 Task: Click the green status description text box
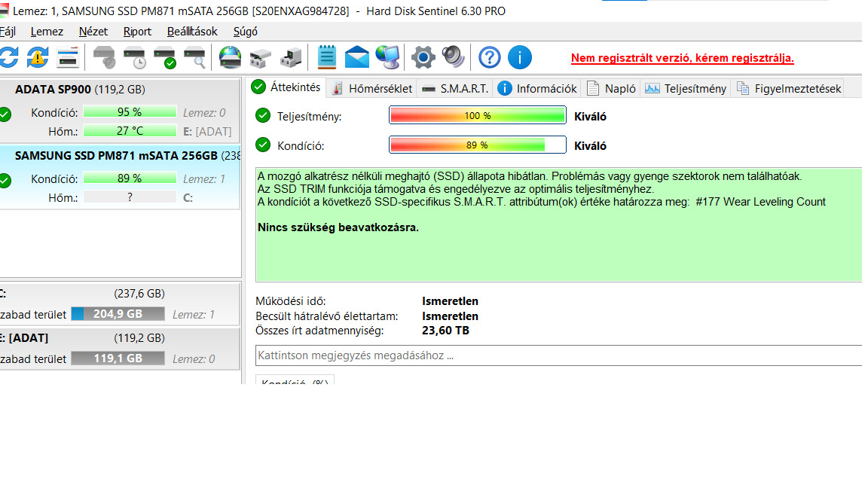pyautogui.click(x=559, y=224)
